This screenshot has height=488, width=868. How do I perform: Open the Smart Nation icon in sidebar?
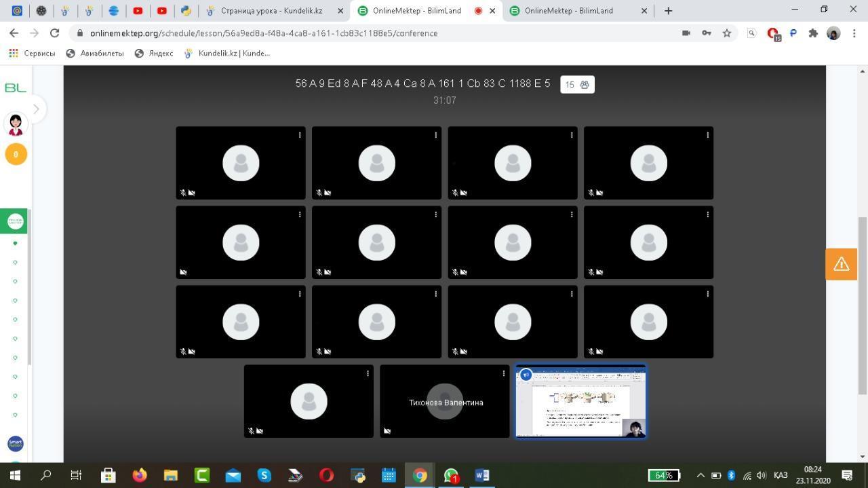16,444
